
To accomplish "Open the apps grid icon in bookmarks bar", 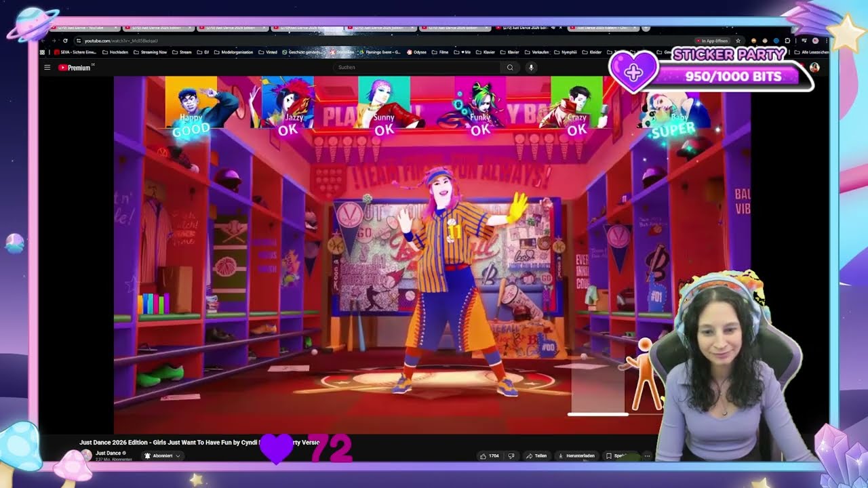I will tap(42, 52).
